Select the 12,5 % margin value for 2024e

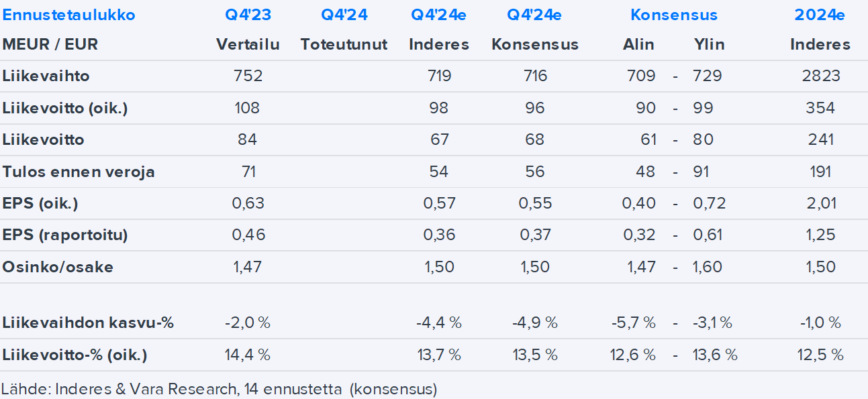point(820,355)
